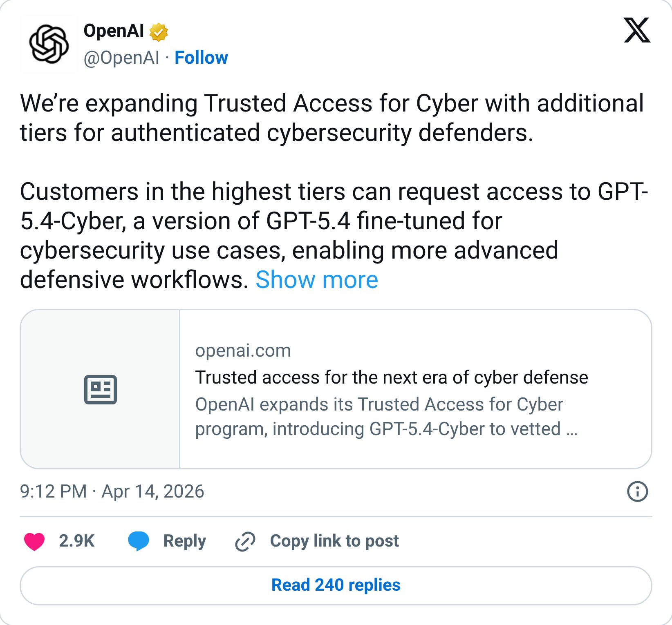Click the openai.com domain text
The width and height of the screenshot is (672, 625).
point(244,350)
